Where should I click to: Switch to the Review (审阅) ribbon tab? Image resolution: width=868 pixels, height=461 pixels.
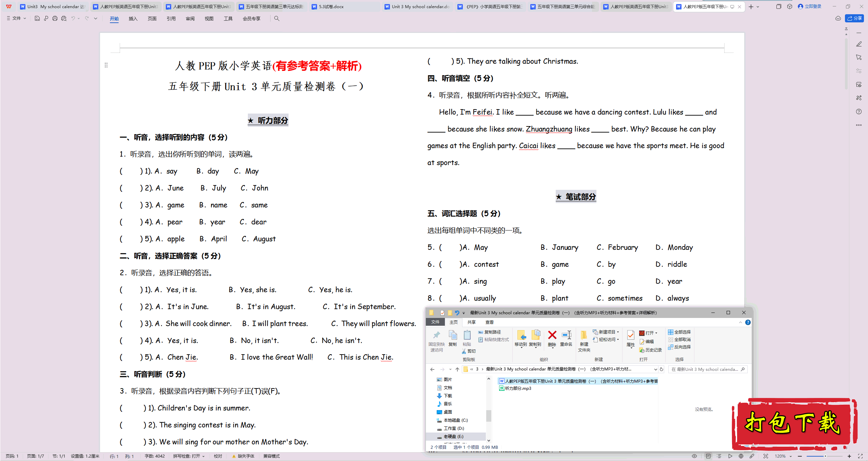point(190,19)
